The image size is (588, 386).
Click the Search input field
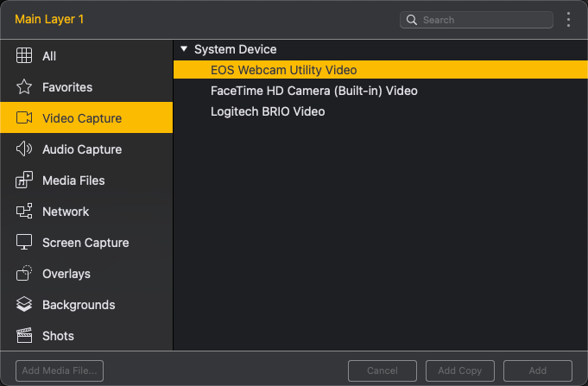484,20
